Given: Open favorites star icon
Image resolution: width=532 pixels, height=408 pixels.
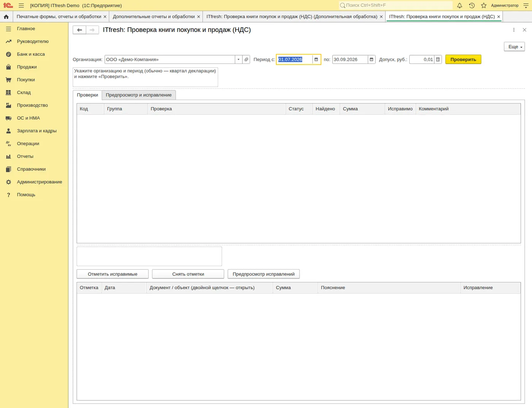Looking at the screenshot, I should [484, 5].
